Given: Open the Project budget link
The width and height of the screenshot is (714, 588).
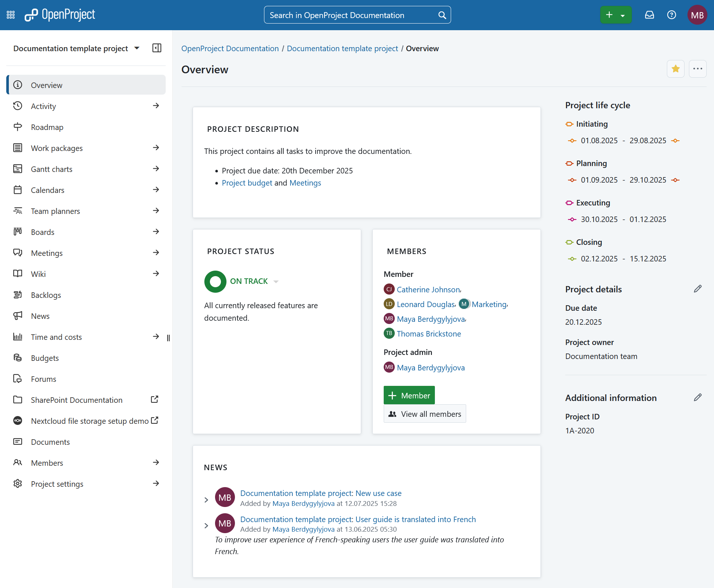Looking at the screenshot, I should pos(247,183).
